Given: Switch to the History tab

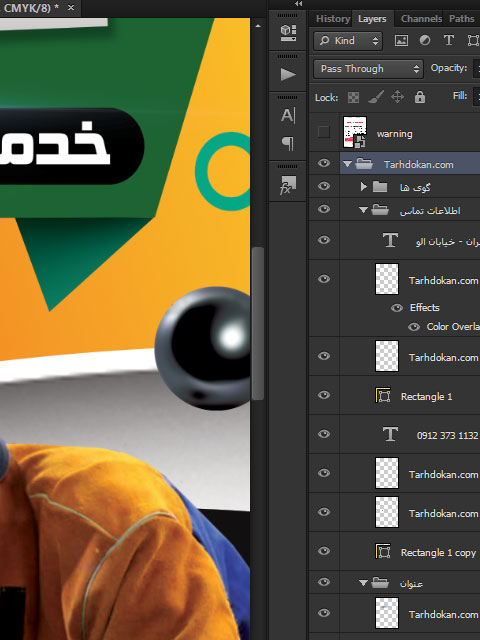Looking at the screenshot, I should 333,19.
